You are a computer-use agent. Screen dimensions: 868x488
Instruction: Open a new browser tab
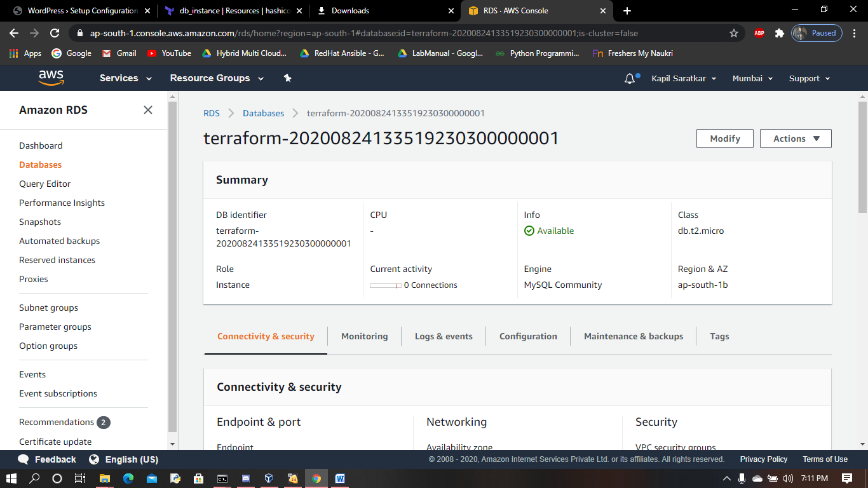627,11
